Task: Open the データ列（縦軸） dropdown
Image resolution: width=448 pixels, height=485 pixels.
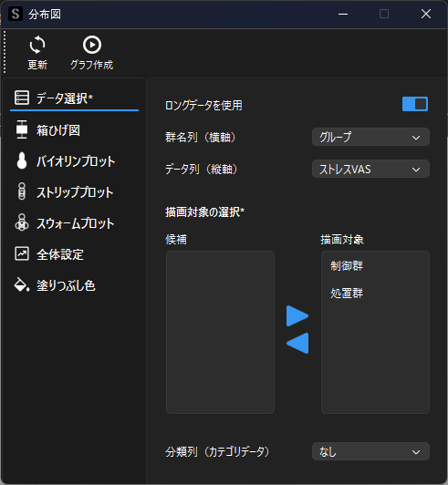Action: tap(370, 169)
